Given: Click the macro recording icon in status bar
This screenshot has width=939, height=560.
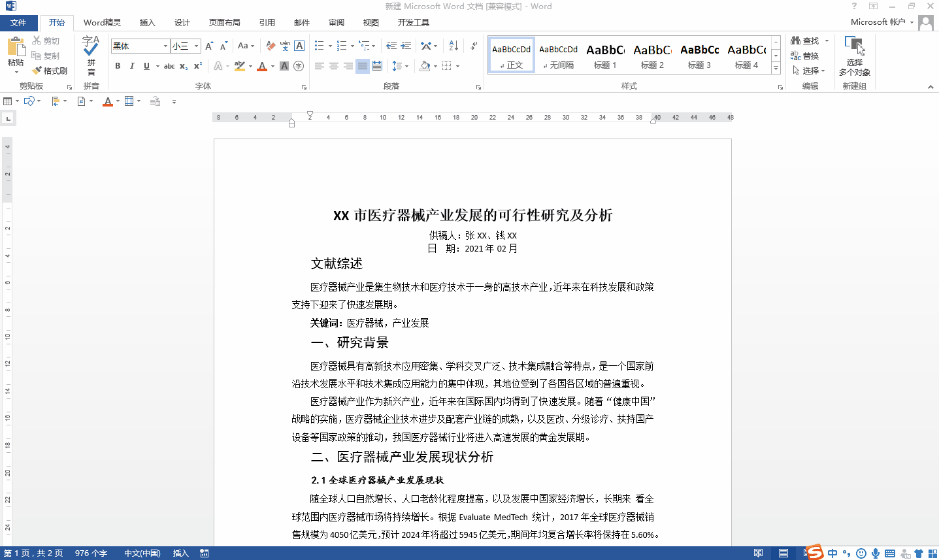Looking at the screenshot, I should 205,553.
